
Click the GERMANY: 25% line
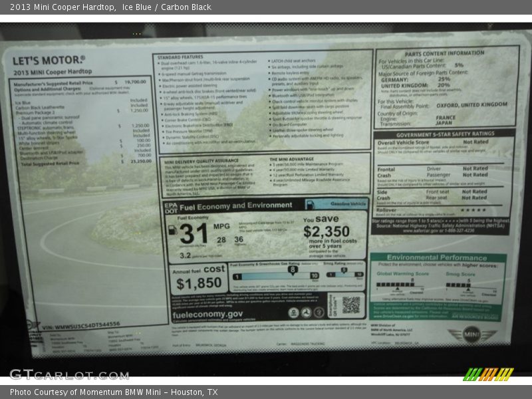(x=416, y=79)
